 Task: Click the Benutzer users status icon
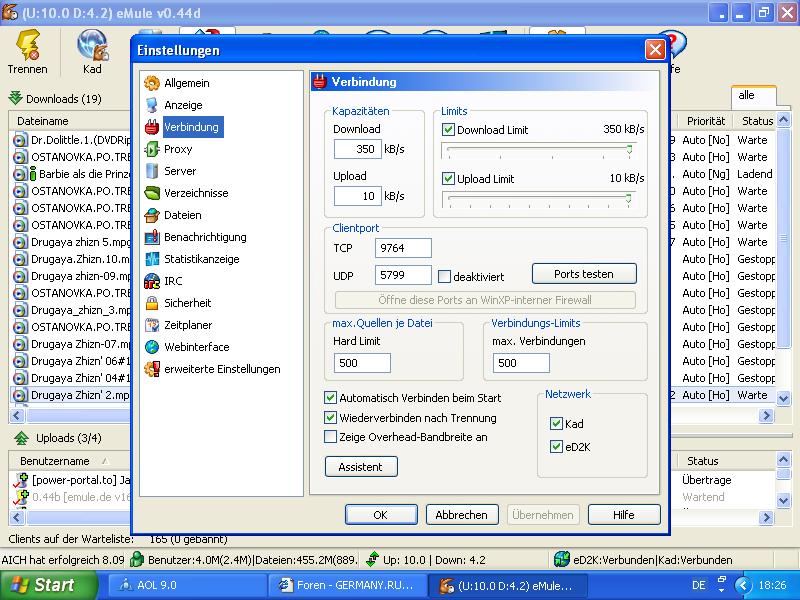click(137, 560)
